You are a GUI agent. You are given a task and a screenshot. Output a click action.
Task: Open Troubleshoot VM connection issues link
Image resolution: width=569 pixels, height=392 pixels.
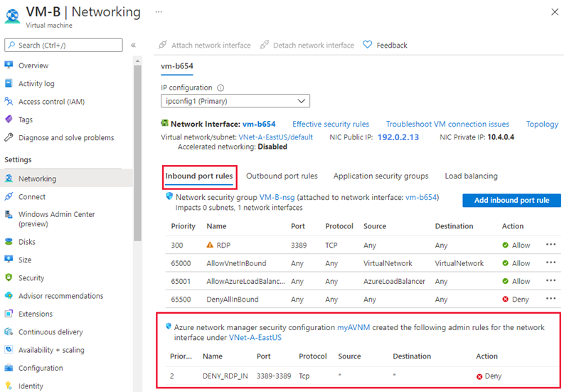(447, 124)
